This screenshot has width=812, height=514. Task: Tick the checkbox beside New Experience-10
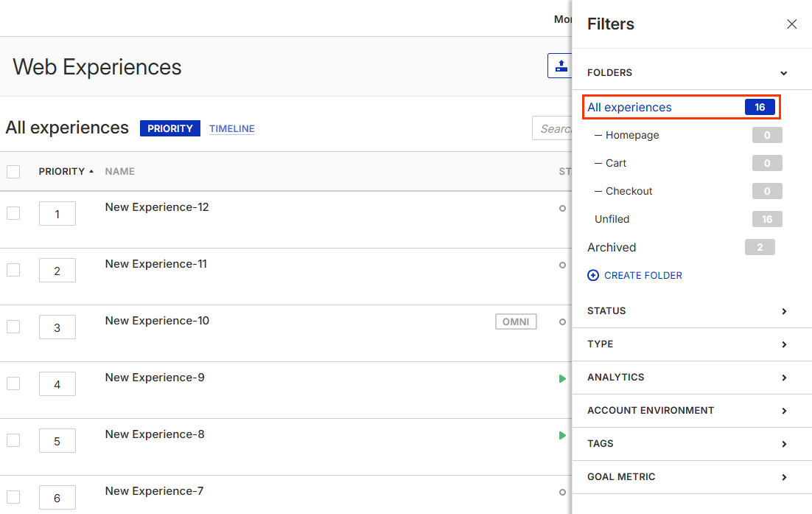pyautogui.click(x=13, y=327)
